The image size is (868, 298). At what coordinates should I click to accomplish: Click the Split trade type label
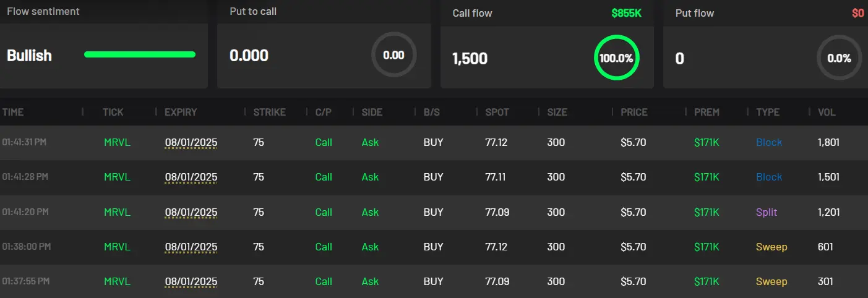[x=767, y=212]
